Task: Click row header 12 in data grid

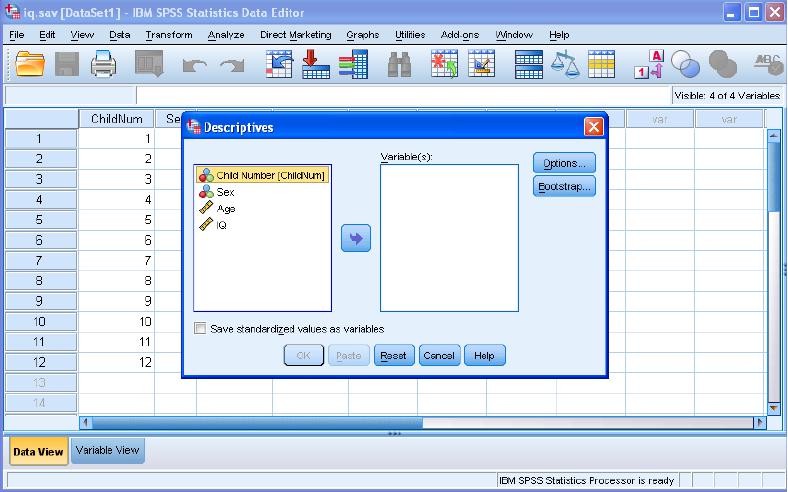Action: point(40,362)
